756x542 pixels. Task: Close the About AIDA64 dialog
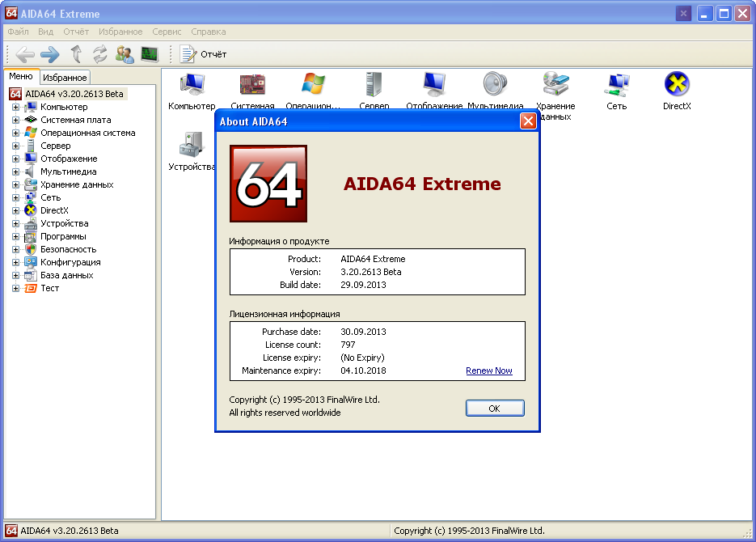(528, 121)
